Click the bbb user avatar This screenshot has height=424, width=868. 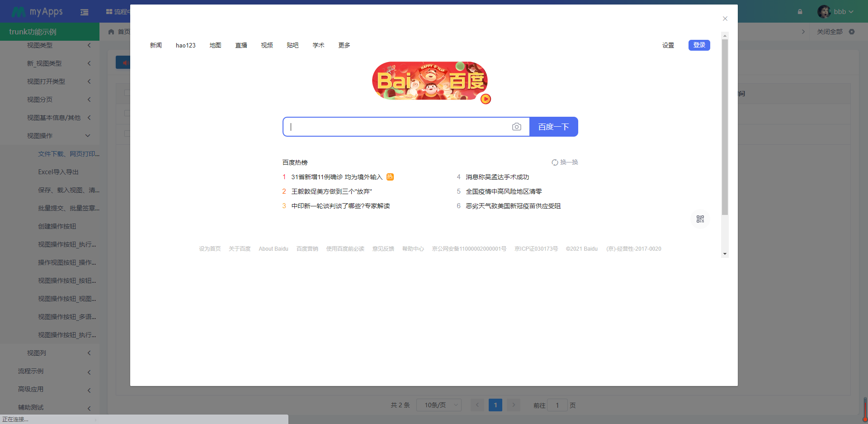(x=824, y=12)
